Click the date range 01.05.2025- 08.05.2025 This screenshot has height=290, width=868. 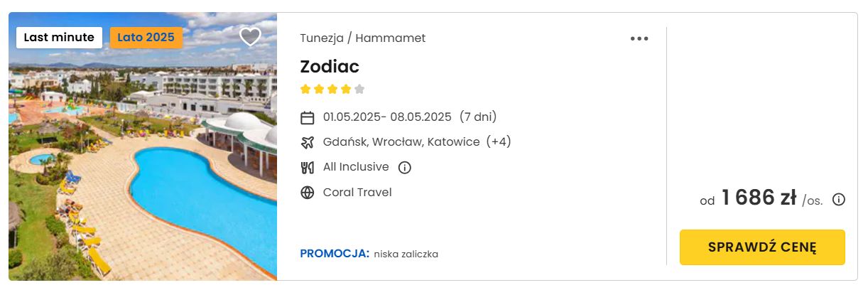pyautogui.click(x=387, y=117)
